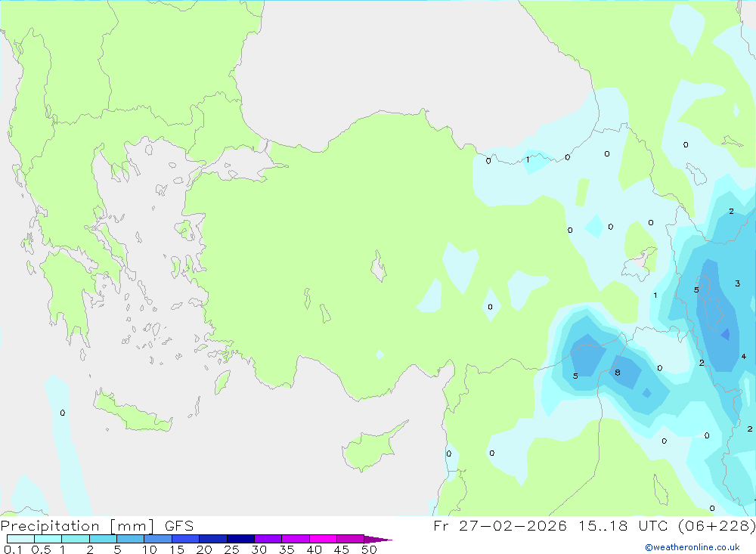Screen dimensions: 756x554
Task: Select the '15..18 UTC' time range text
Action: 623,525
